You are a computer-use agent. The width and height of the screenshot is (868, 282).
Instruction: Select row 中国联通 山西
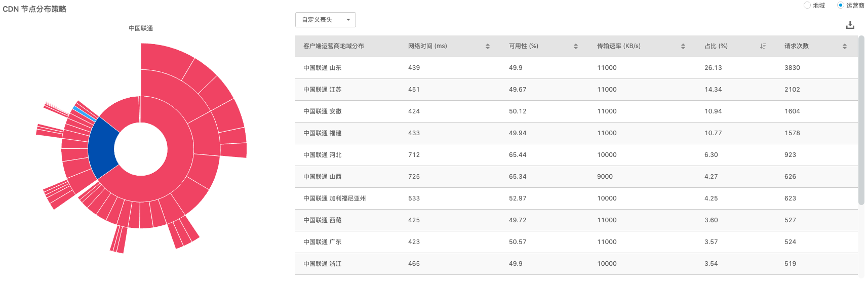point(576,177)
